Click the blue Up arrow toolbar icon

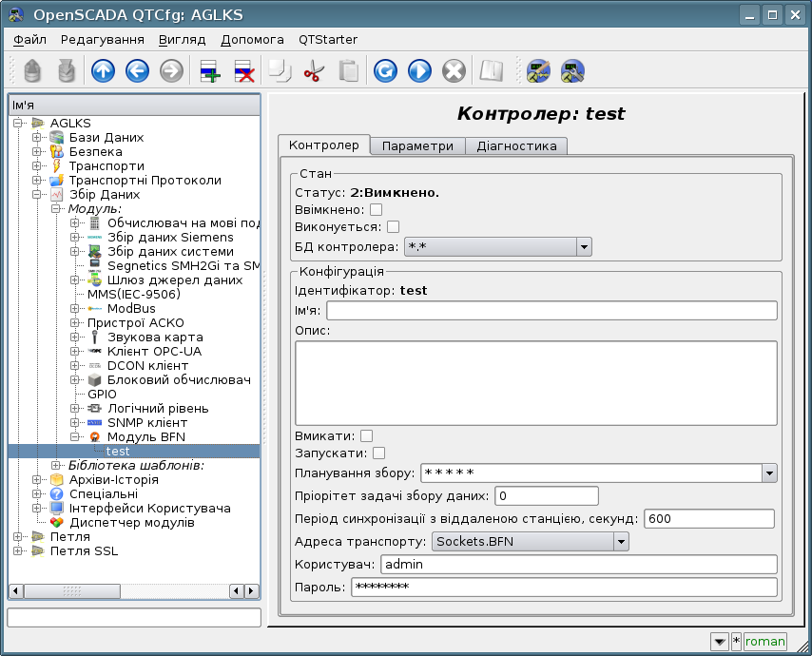102,71
